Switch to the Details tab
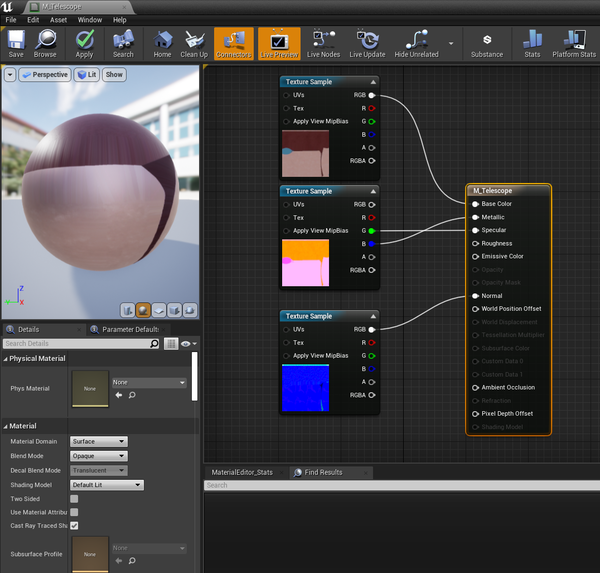 [29, 330]
